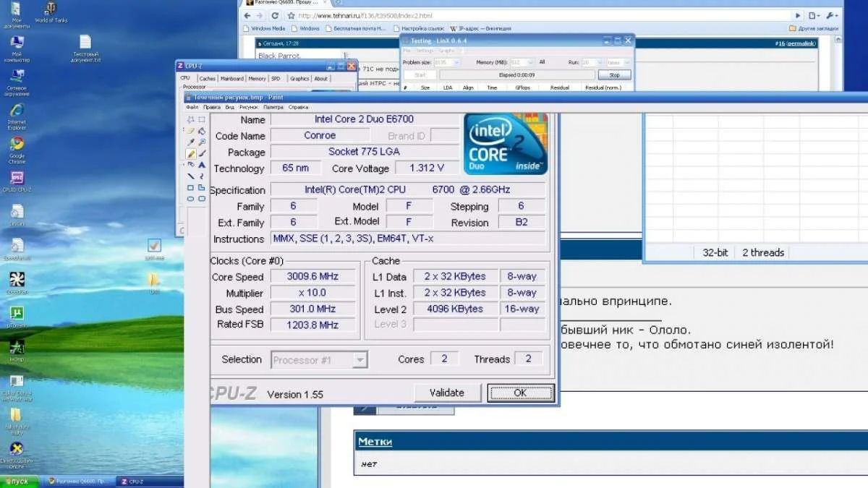Screen dimensions: 868x488
Task: Expand the Processor #1 selection dropdown
Action: click(359, 360)
